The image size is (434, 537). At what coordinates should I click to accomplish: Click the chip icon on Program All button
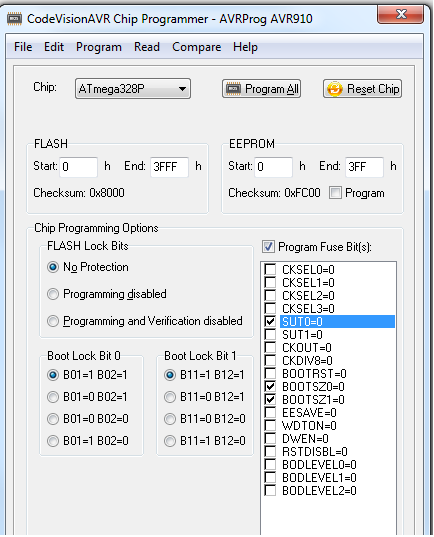point(234,89)
